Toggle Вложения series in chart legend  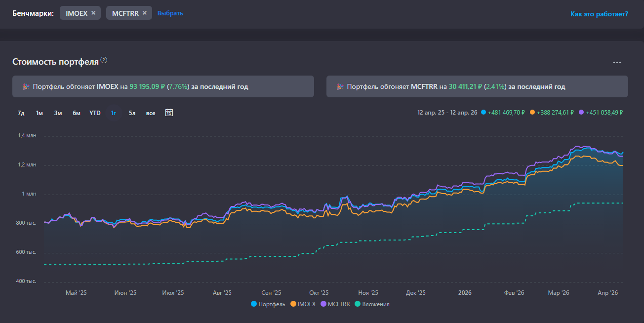(372, 304)
